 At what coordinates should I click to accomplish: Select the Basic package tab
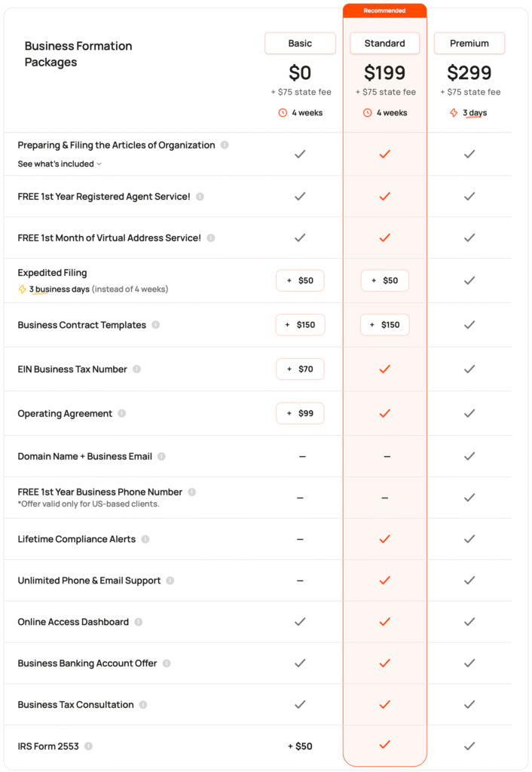click(300, 44)
